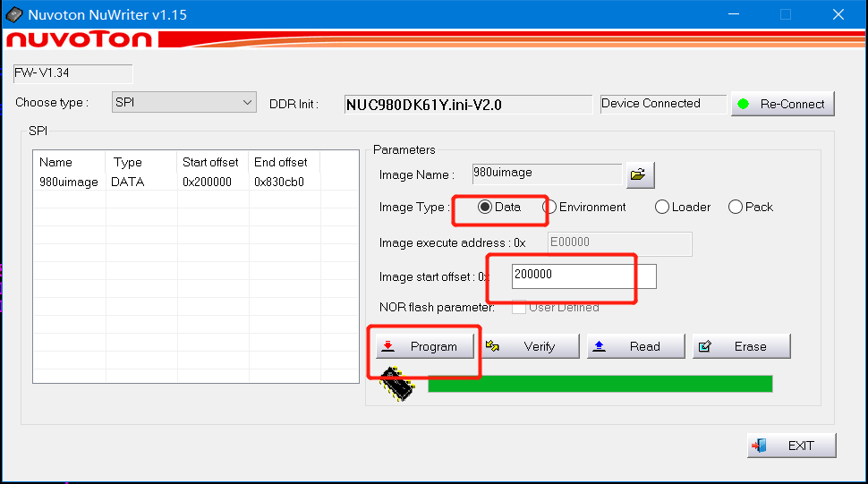Click the Name column header
The image size is (868, 484).
69,162
